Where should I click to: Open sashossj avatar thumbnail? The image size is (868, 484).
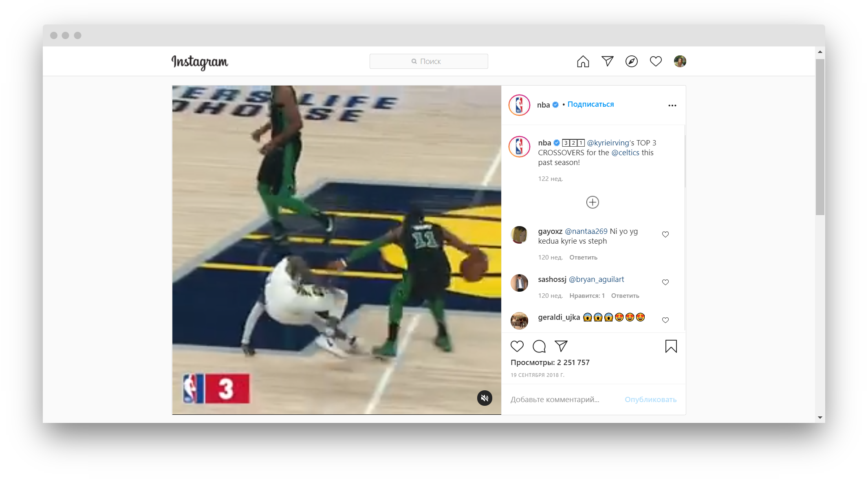519,283
